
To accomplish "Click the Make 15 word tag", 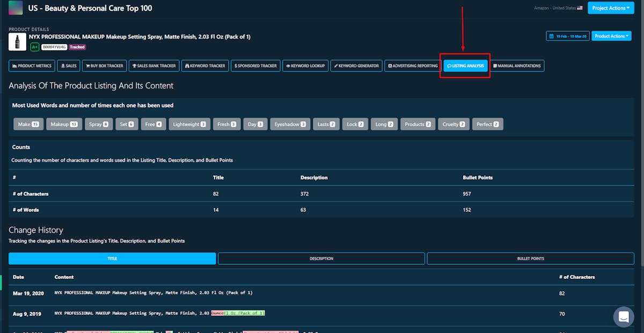I will pos(28,124).
